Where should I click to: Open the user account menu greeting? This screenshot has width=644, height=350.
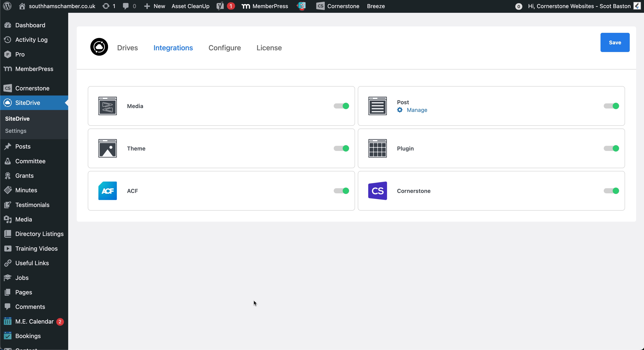click(579, 6)
